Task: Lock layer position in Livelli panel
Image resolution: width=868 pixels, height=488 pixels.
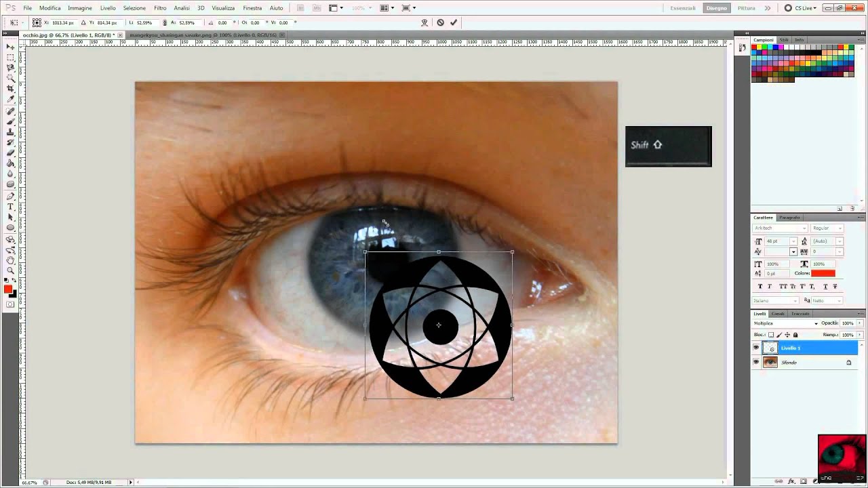Action: click(x=787, y=335)
